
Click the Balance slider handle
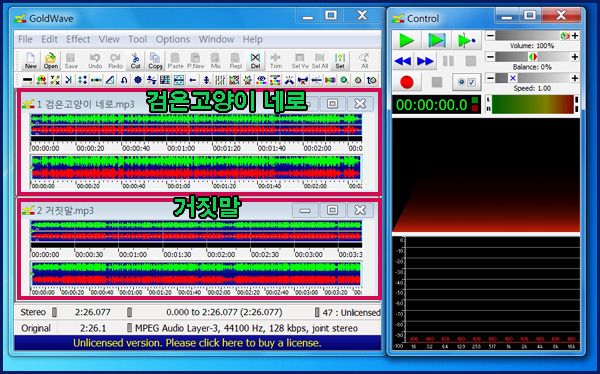coord(533,57)
